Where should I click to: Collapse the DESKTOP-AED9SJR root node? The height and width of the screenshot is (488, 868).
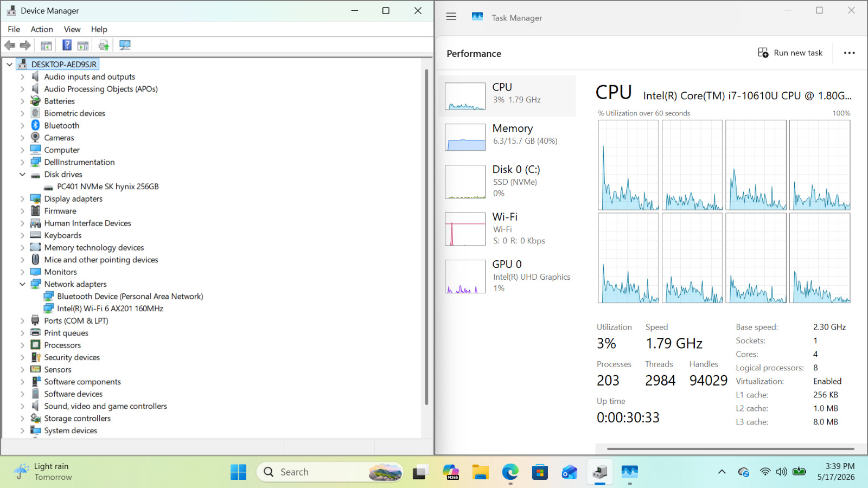coord(9,65)
